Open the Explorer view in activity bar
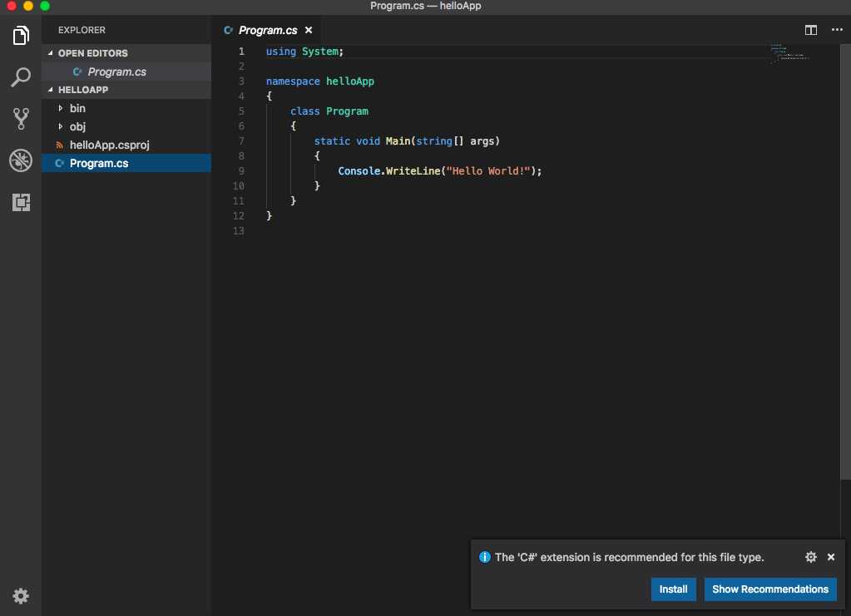This screenshot has height=616, width=851. [21, 36]
